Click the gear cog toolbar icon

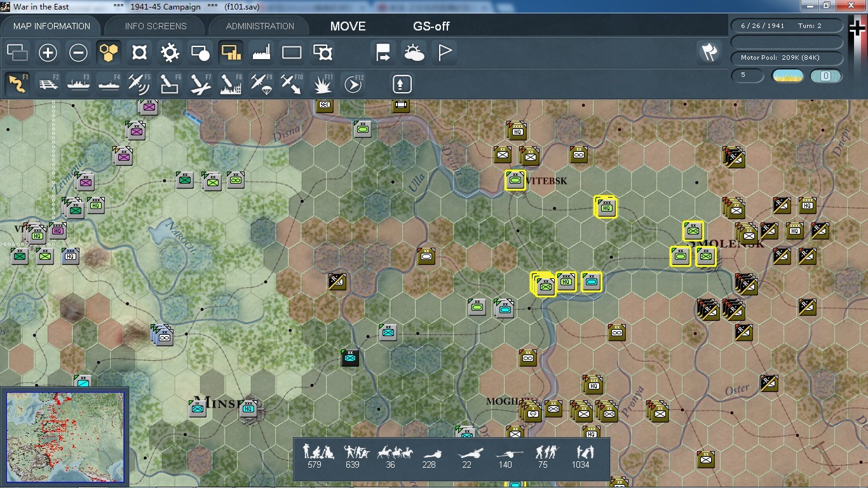[170, 53]
